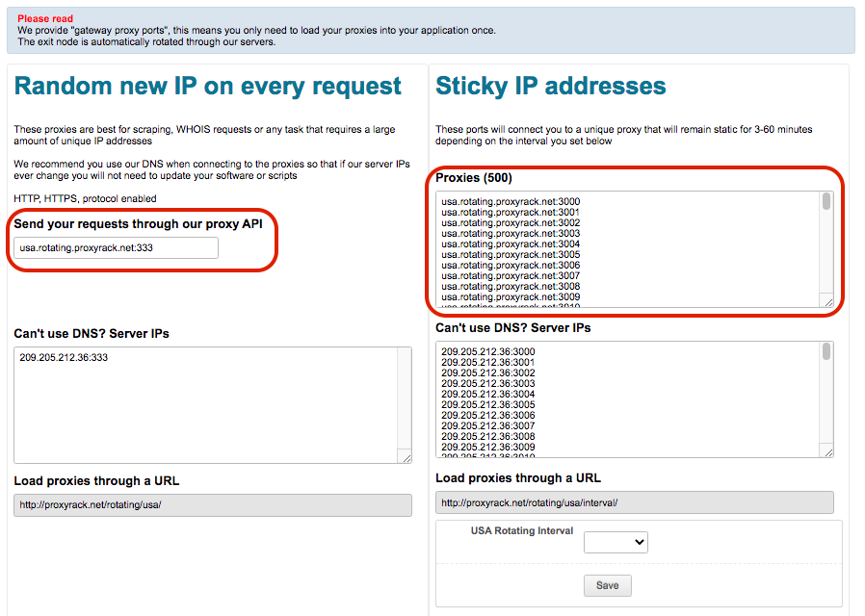Click the resize grip of Proxies (500) box

(828, 301)
